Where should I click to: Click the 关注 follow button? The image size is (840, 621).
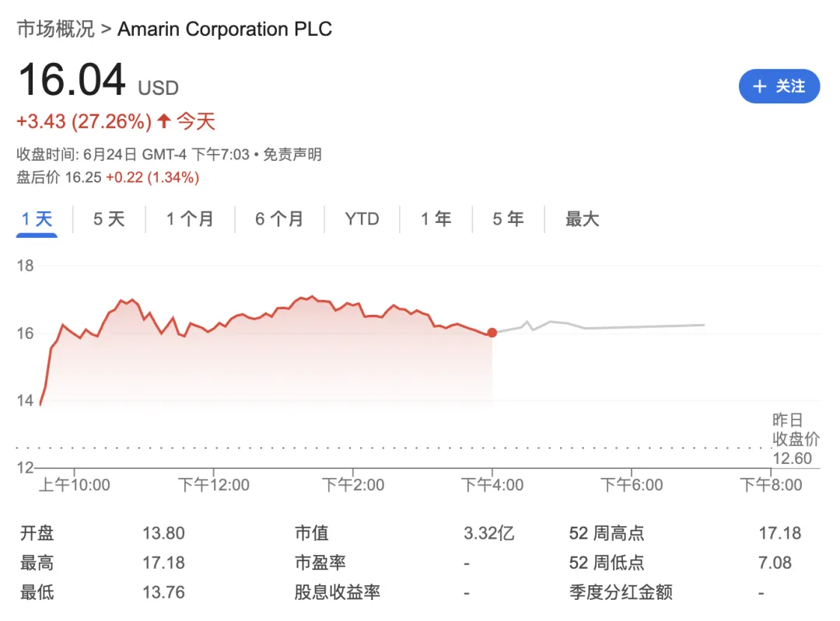point(779,86)
